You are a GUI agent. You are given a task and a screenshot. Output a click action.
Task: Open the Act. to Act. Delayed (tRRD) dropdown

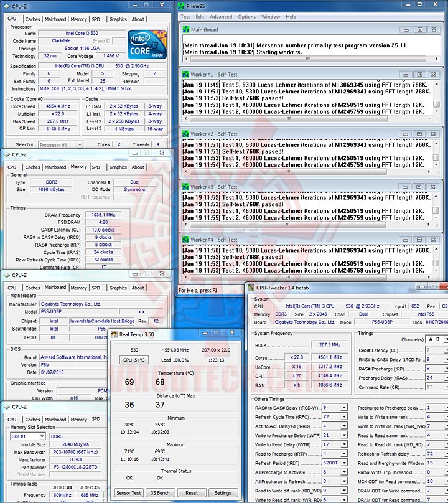[343, 426]
